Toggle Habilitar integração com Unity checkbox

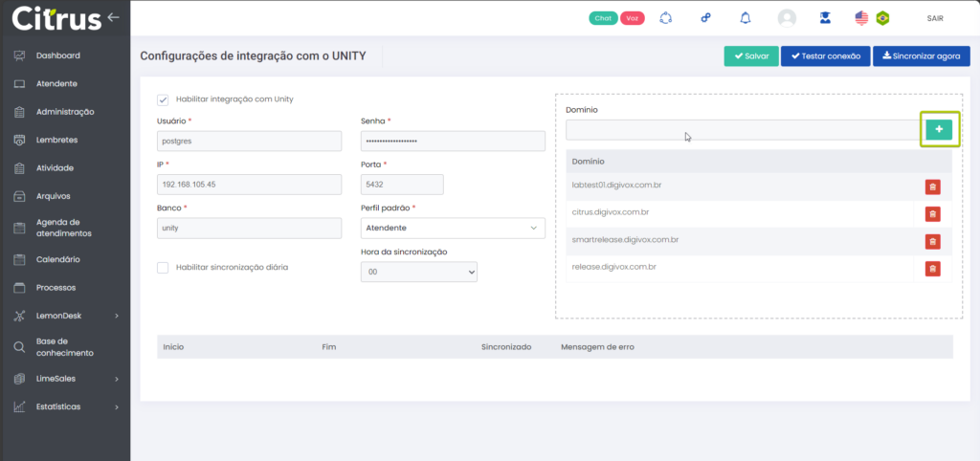point(163,99)
